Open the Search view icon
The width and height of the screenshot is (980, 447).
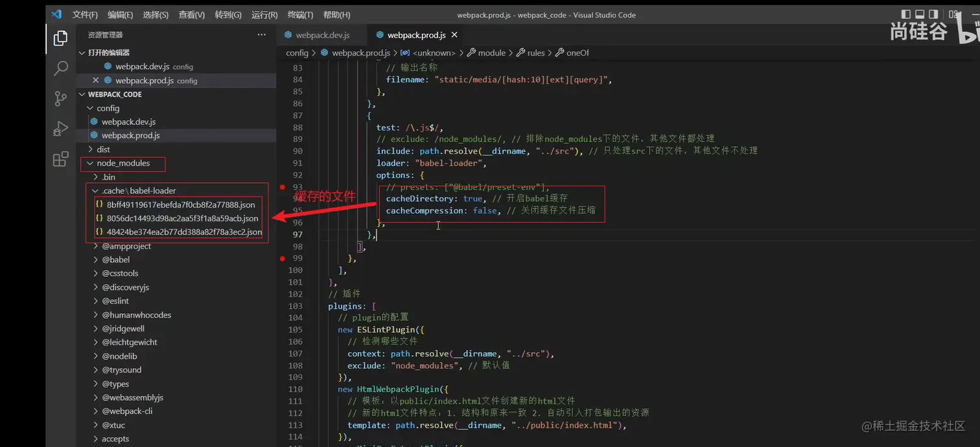(x=60, y=68)
